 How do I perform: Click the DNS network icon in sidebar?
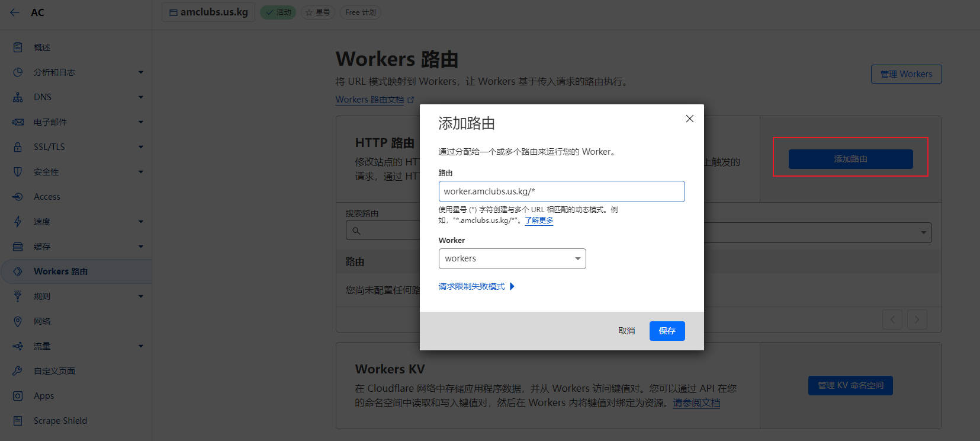pos(18,97)
